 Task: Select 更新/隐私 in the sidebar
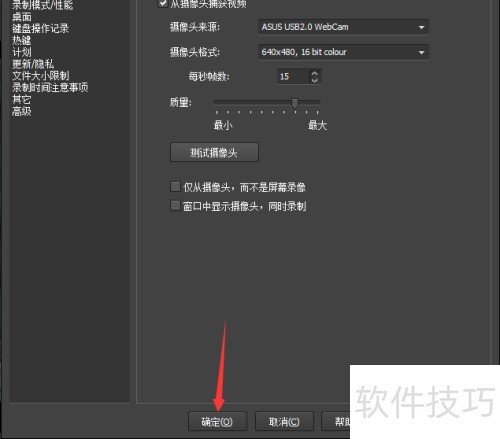[33, 64]
